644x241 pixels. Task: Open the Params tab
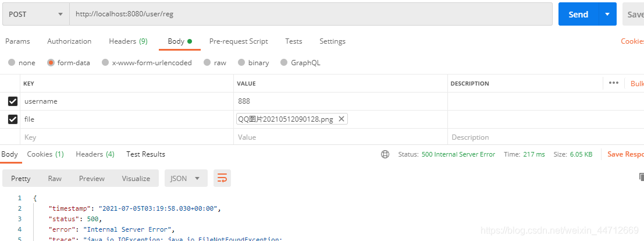[x=17, y=41]
